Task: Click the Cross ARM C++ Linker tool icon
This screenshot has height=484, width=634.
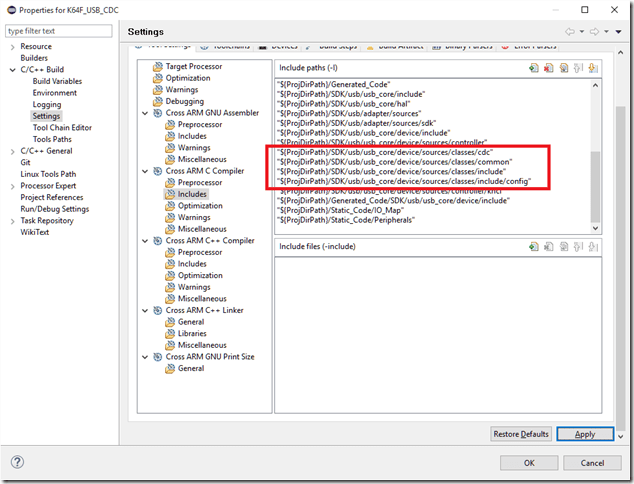Action: pyautogui.click(x=158, y=311)
